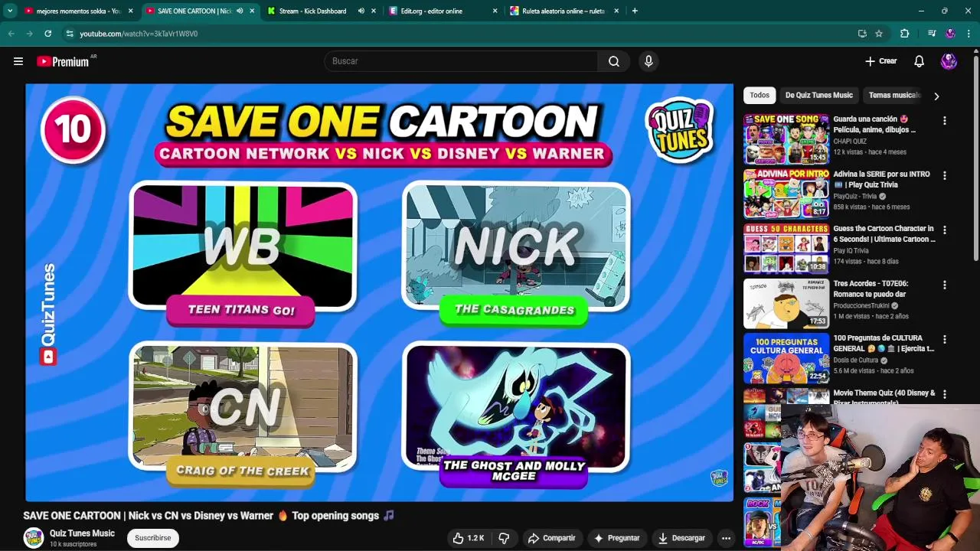Image resolution: width=980 pixels, height=551 pixels.
Task: Open the ADIVINA POR INTRO thumbnail
Action: pyautogui.click(x=786, y=194)
